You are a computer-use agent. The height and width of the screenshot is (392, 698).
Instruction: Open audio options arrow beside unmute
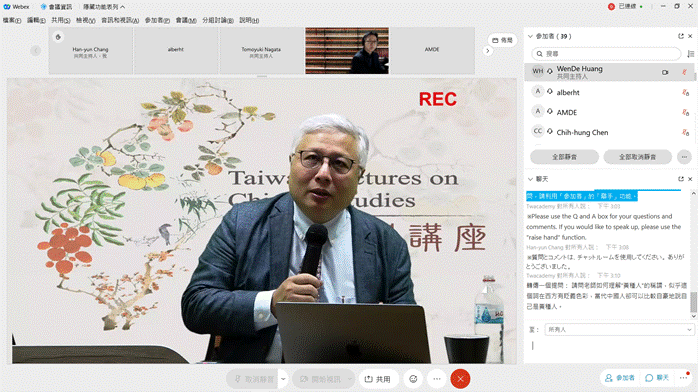[283, 379]
